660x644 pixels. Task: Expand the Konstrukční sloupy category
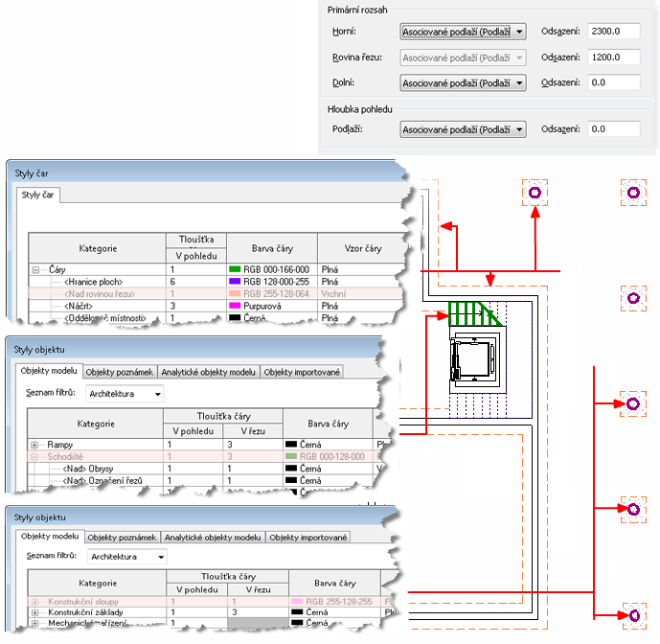34,602
